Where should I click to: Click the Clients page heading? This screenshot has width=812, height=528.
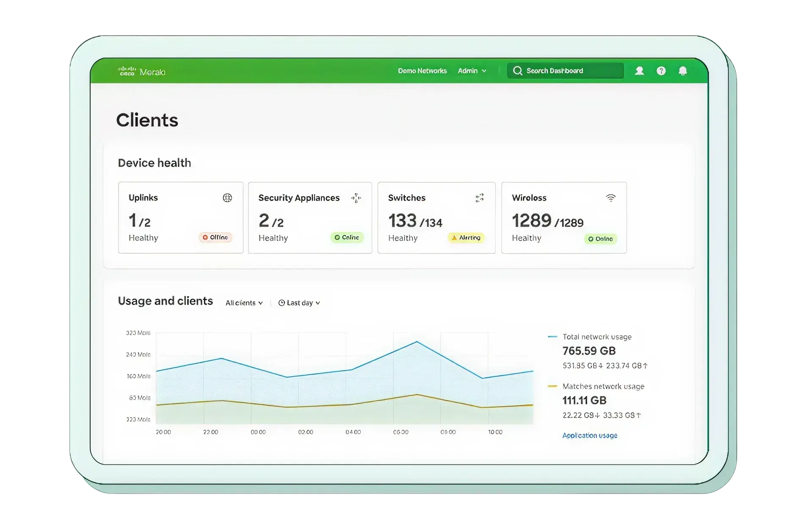click(x=147, y=120)
